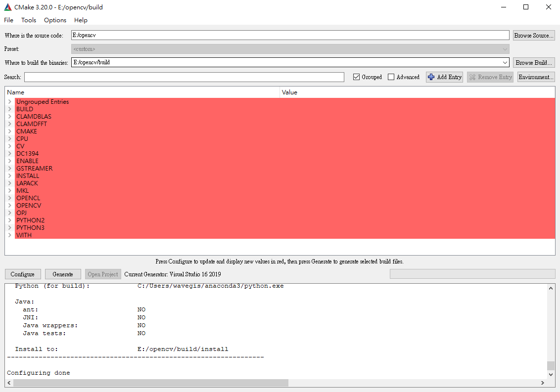Image resolution: width=560 pixels, height=392 pixels.
Task: Expand the CMAKE group
Action: 9,131
